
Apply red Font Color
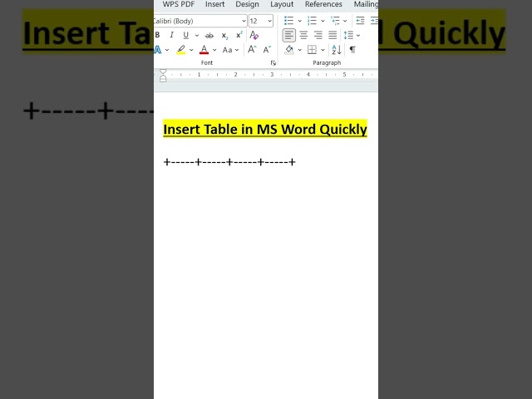(x=204, y=50)
